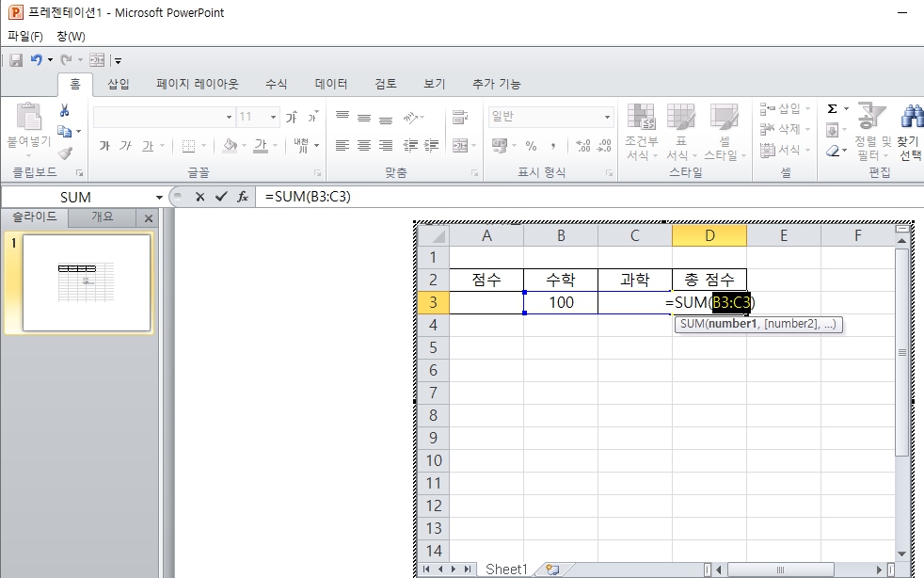Click the Cut scissors icon

click(64, 110)
